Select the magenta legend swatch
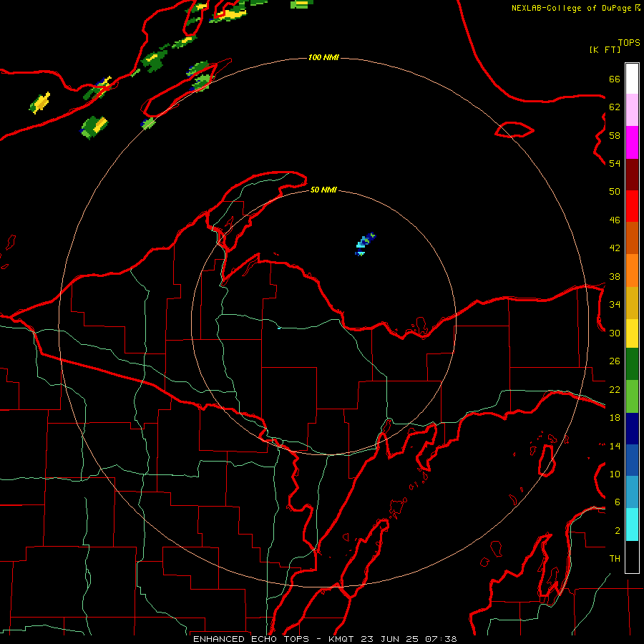 (x=632, y=142)
